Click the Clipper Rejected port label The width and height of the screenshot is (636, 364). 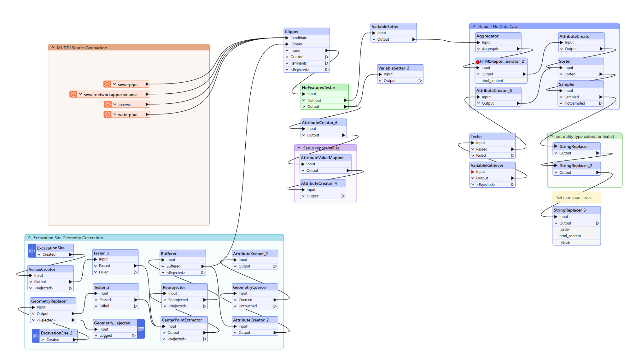[300, 70]
